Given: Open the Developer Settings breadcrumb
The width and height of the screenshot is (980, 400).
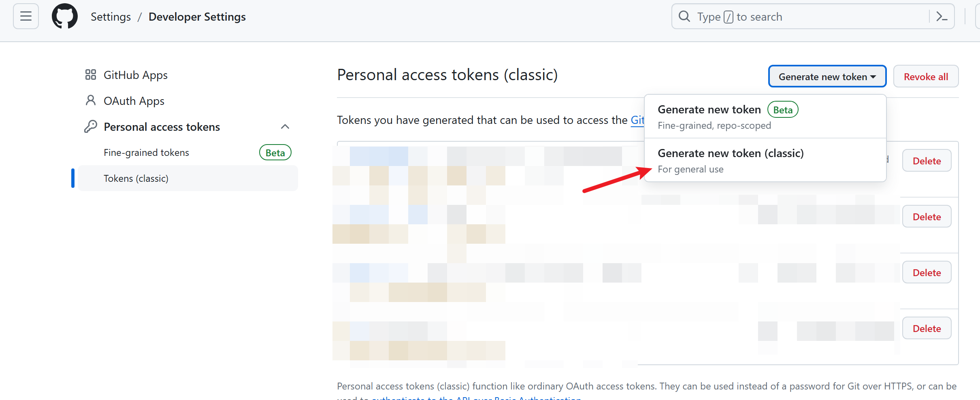Looking at the screenshot, I should [197, 17].
